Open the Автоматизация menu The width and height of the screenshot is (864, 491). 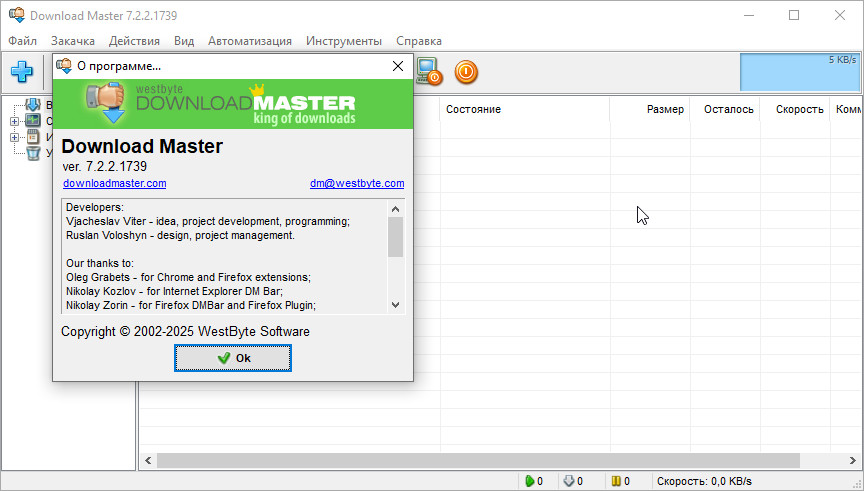[x=249, y=41]
